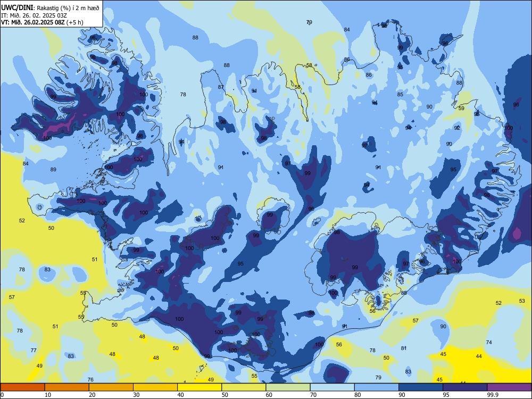Click the very light blue 70–80 legend swatch
The height and width of the screenshot is (399, 532).
[332, 387]
